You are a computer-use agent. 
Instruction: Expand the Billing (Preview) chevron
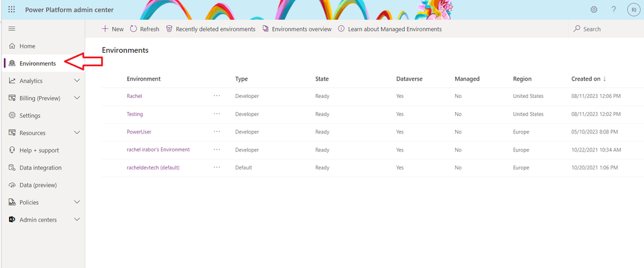(x=77, y=98)
